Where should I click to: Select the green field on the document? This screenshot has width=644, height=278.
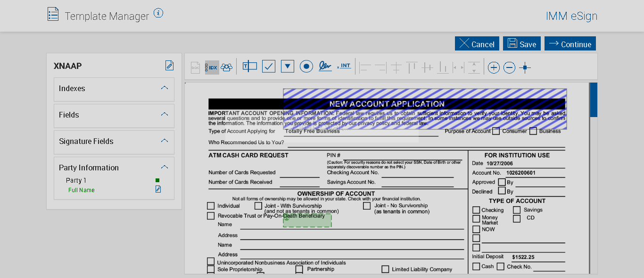(x=307, y=221)
